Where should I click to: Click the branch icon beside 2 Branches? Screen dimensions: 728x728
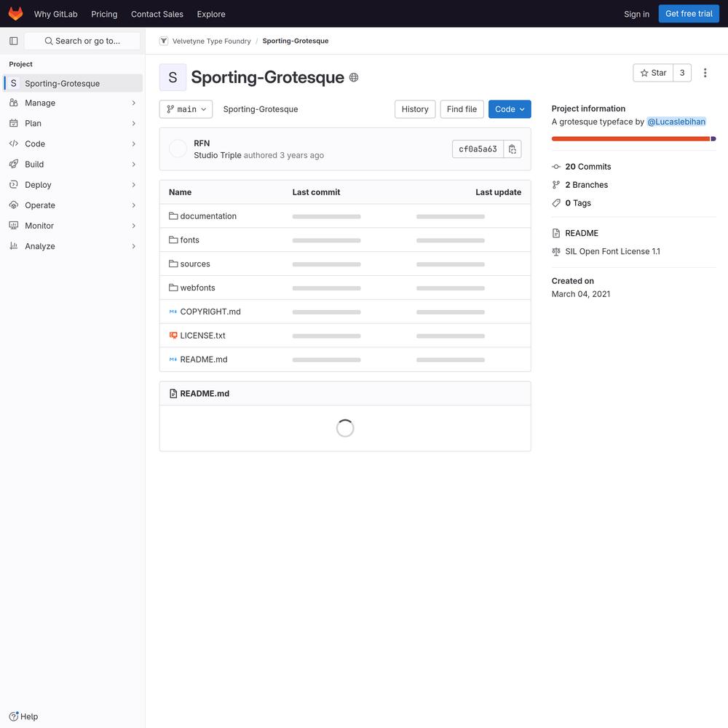556,185
